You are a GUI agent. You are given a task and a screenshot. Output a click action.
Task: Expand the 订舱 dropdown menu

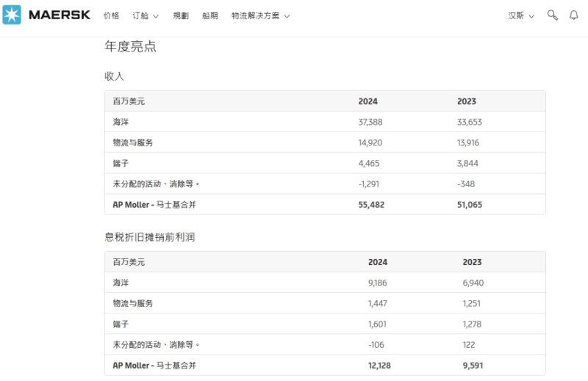point(146,15)
